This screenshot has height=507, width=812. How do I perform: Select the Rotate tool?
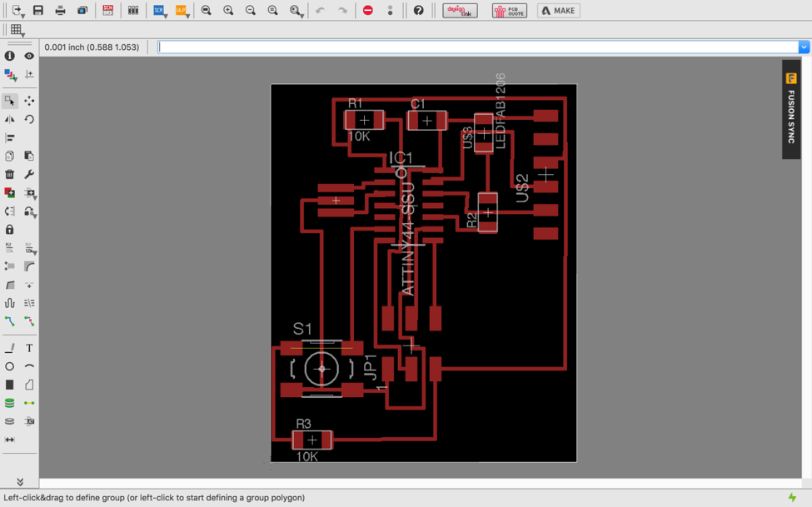[29, 119]
